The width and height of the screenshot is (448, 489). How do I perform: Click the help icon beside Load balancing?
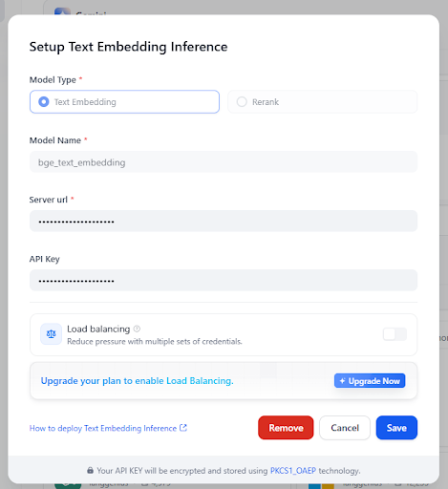137,329
